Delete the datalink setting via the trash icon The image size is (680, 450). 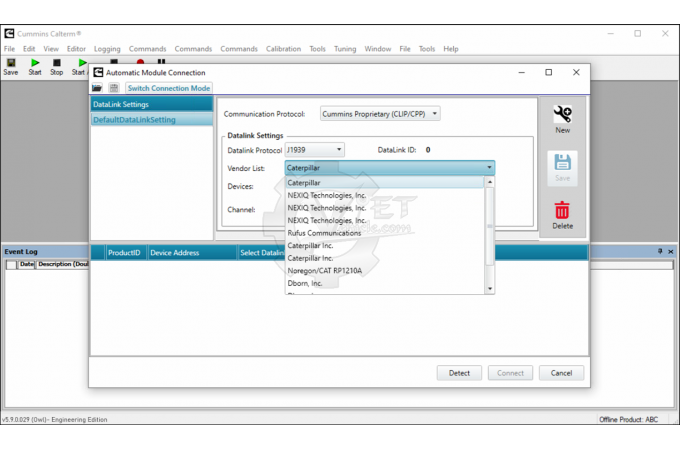point(562,215)
